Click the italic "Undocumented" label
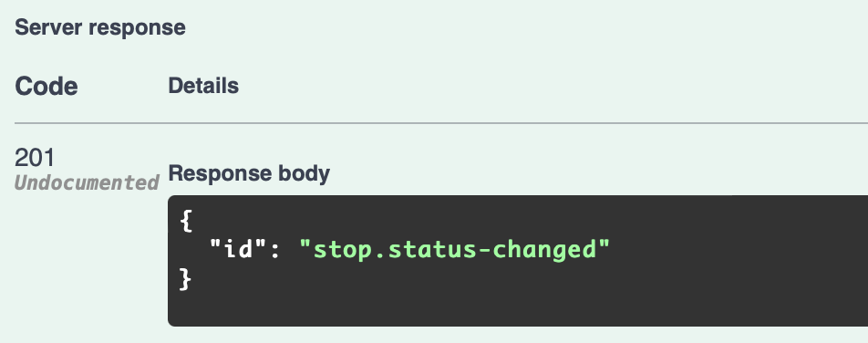This screenshot has height=343, width=868. [87, 182]
